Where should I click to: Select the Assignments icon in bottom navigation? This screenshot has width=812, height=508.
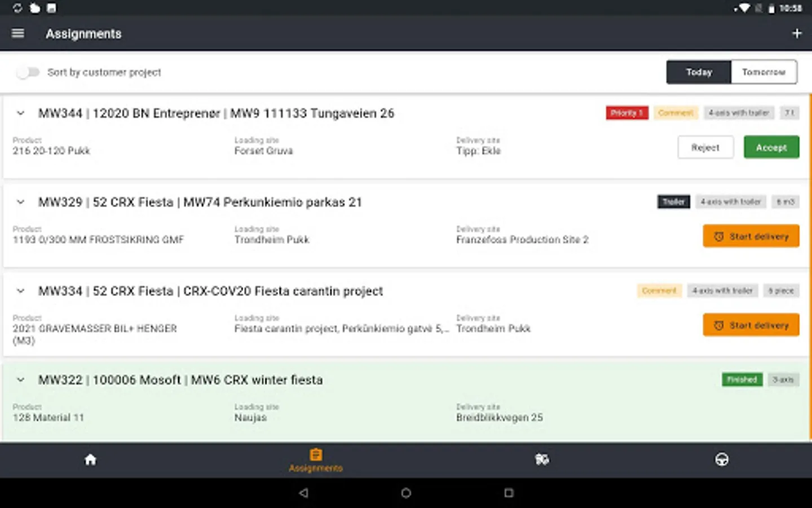tap(315, 459)
